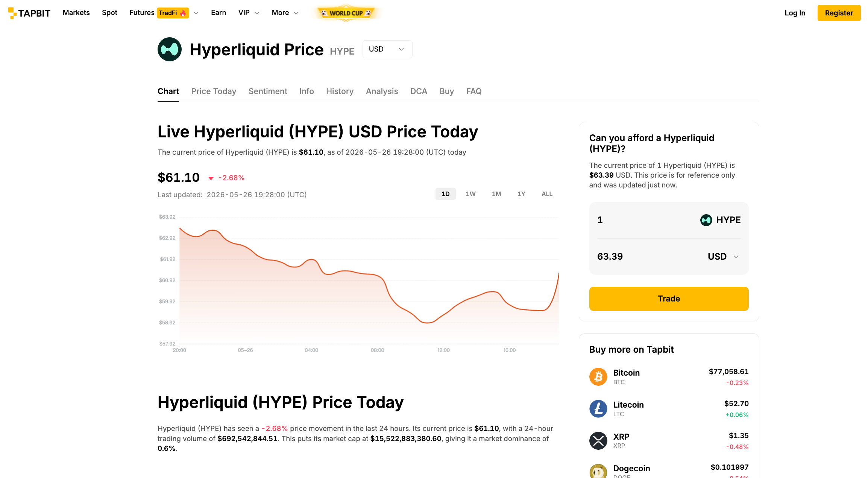
Task: Click the HYPE icon in the converter
Action: [706, 220]
